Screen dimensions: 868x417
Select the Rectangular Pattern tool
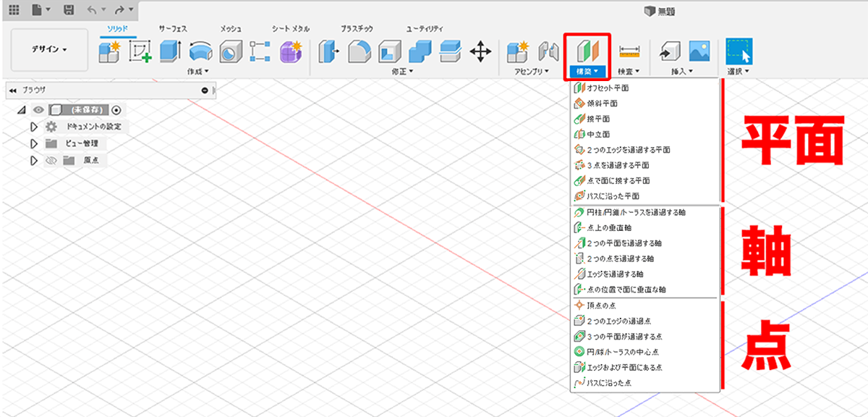click(x=260, y=51)
